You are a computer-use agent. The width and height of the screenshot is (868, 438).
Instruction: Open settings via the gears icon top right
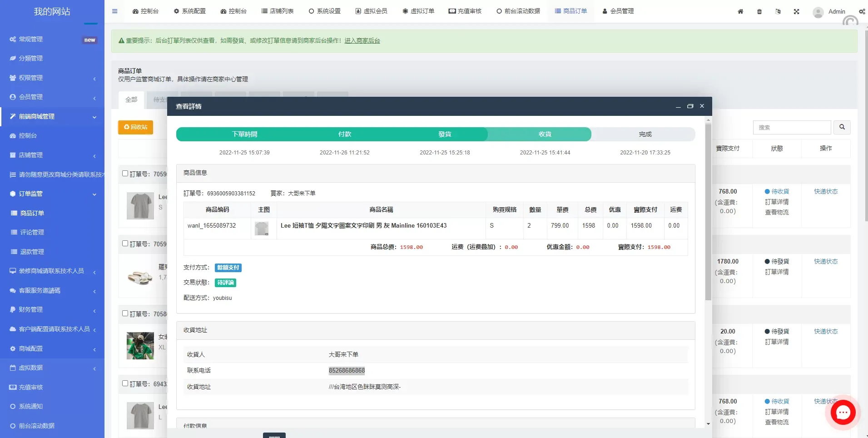pos(862,11)
